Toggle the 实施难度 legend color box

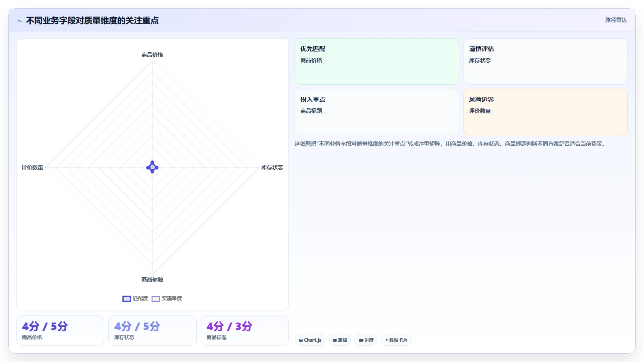click(x=156, y=299)
